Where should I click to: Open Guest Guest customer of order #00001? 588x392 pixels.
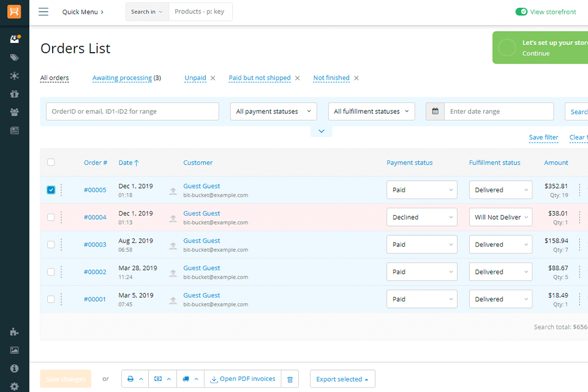[202, 295]
